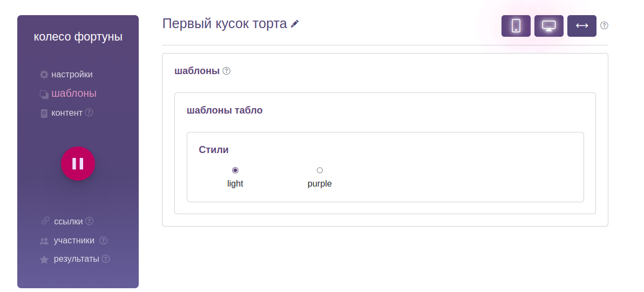Click the колесо фортуны sidebar title
This screenshot has width=644, height=292.
click(78, 37)
